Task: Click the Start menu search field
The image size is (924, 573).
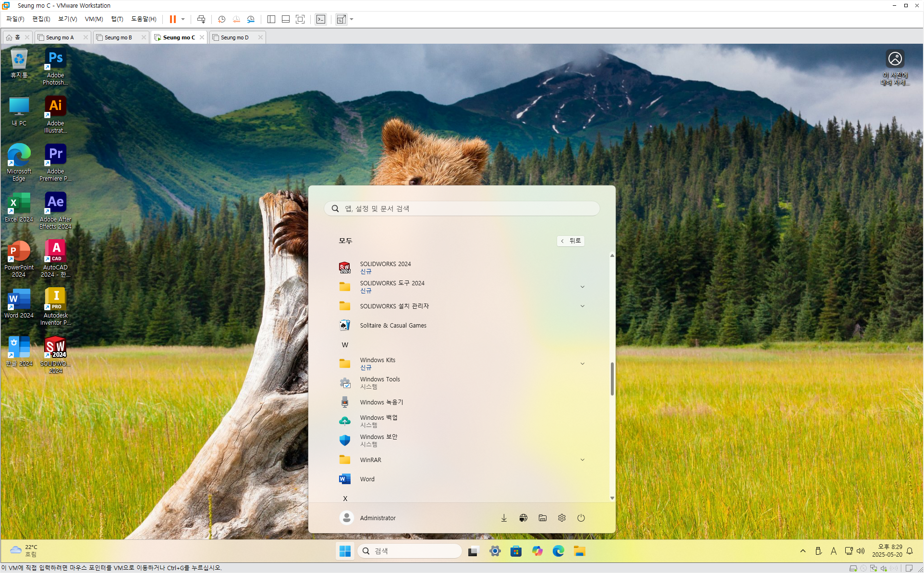Action: pyautogui.click(x=462, y=208)
